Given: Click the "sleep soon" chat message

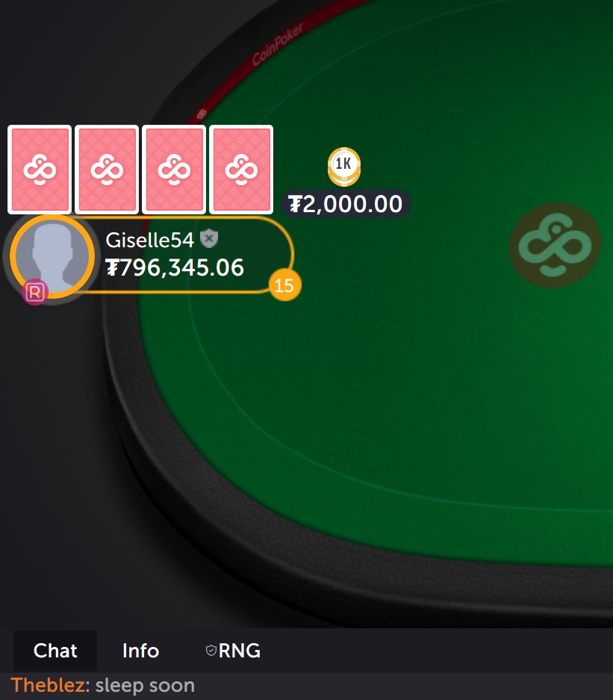Looking at the screenshot, I should tap(145, 685).
